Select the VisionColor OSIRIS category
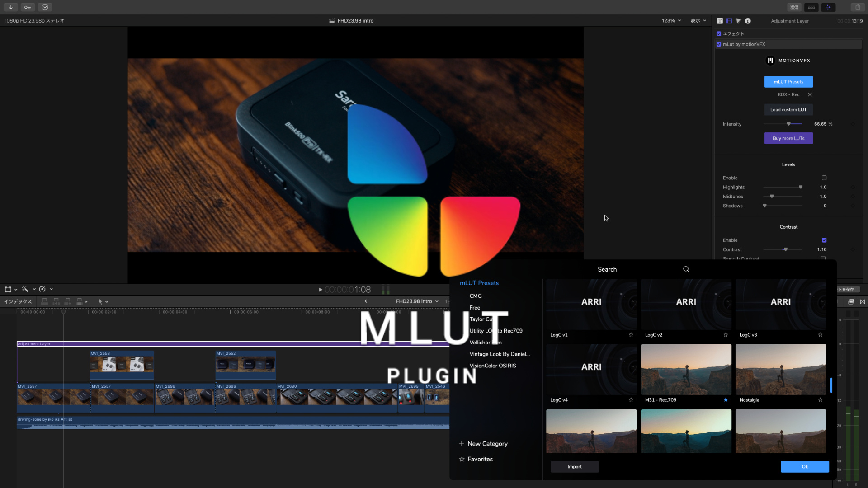The height and width of the screenshot is (488, 868). click(493, 366)
